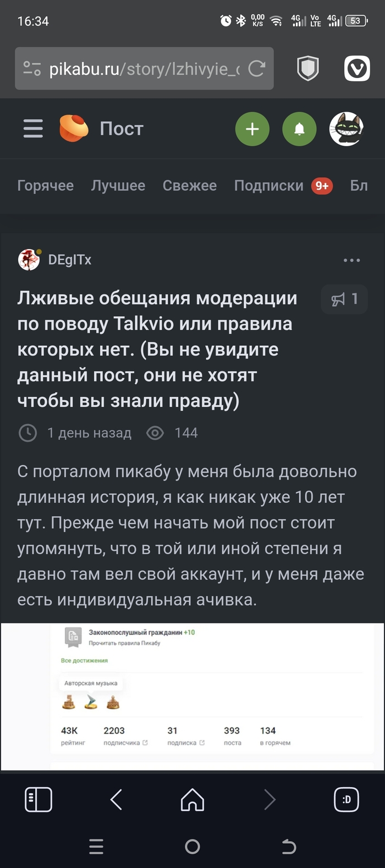Click the pikabu.ru URL address field
Image resolution: width=385 pixels, height=868 pixels.
click(x=144, y=69)
